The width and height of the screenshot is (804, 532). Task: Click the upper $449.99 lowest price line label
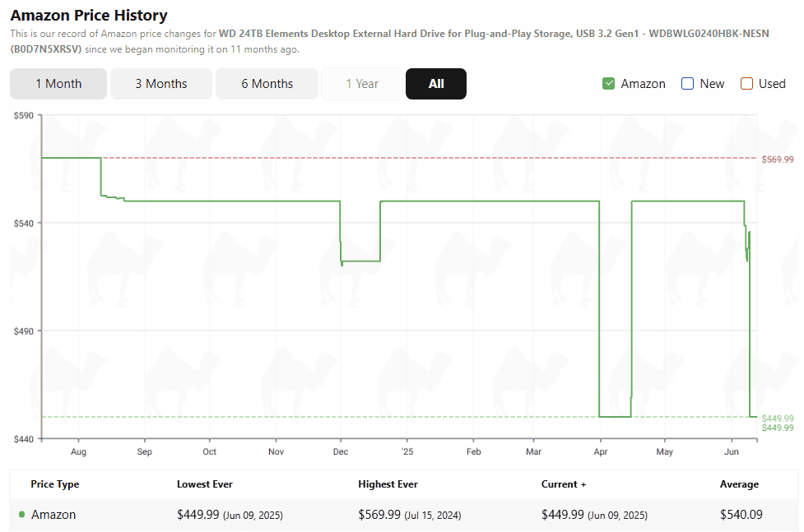coord(778,419)
